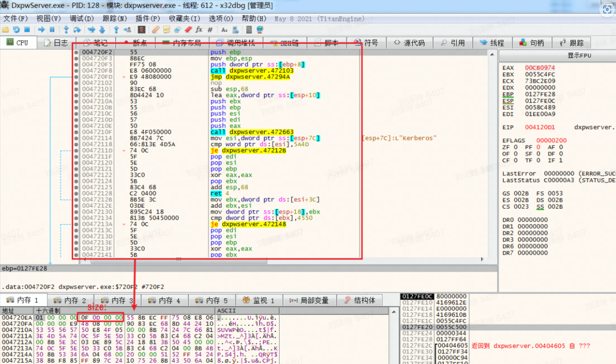Toggle breakpoint dot at address 00472128
This screenshot has height=364, width=616.
coord(77,193)
